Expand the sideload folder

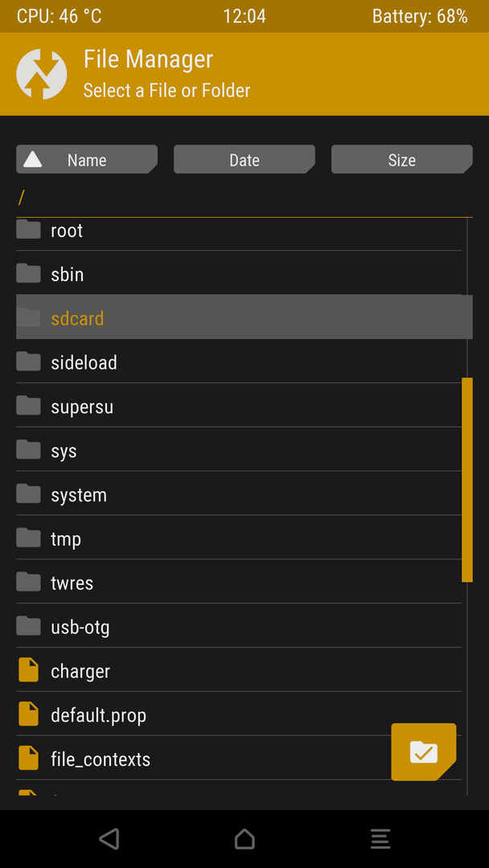[84, 362]
